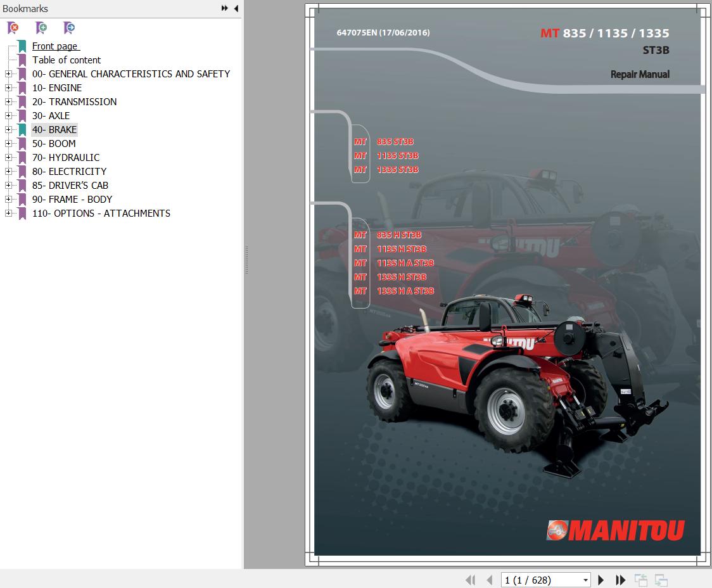Click the flag icon beside 70- HYDRAULIC
The image size is (712, 588).
click(x=22, y=157)
